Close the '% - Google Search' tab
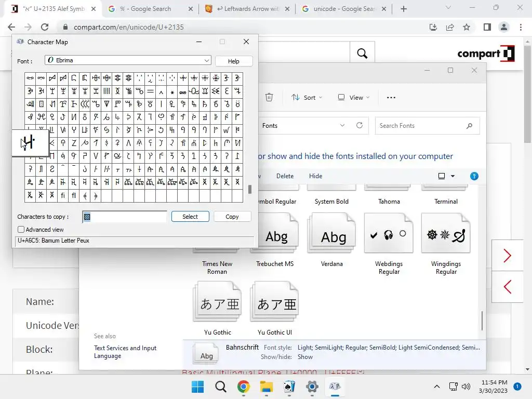 coord(191,9)
